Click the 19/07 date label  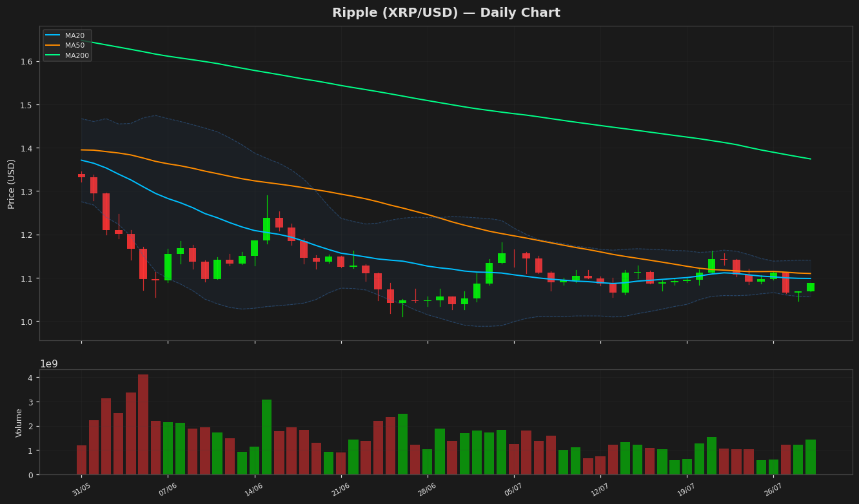(x=687, y=490)
